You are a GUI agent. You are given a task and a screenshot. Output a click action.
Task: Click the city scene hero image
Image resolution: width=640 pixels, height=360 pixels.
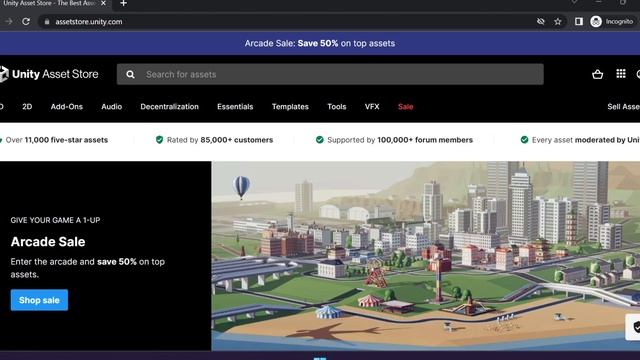coord(426,256)
